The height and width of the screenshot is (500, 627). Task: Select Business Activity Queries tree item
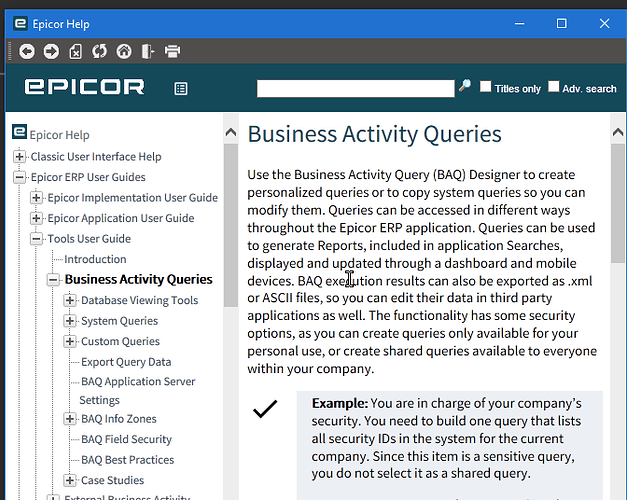[x=138, y=279]
